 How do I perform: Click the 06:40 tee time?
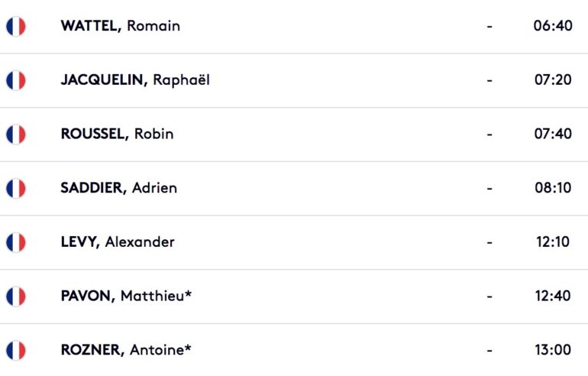coord(552,26)
